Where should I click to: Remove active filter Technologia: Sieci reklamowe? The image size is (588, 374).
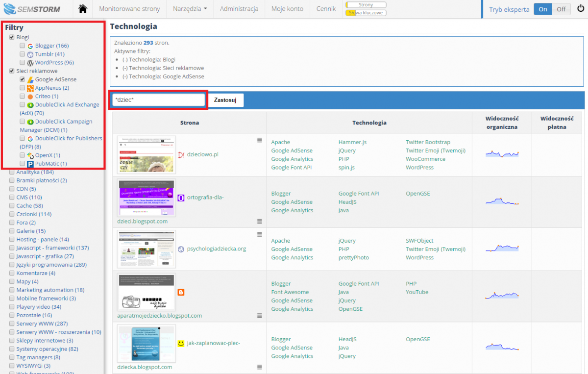pos(163,68)
